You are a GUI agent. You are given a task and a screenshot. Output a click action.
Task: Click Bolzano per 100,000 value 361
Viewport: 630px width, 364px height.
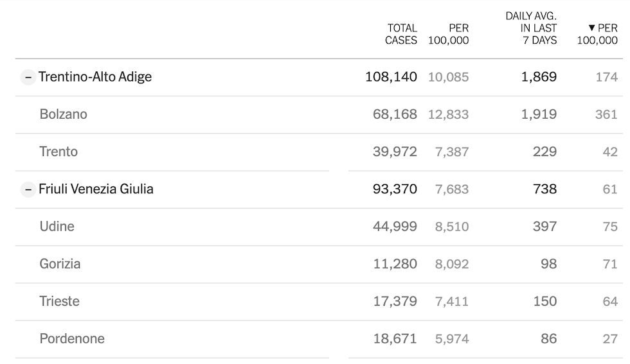point(606,114)
